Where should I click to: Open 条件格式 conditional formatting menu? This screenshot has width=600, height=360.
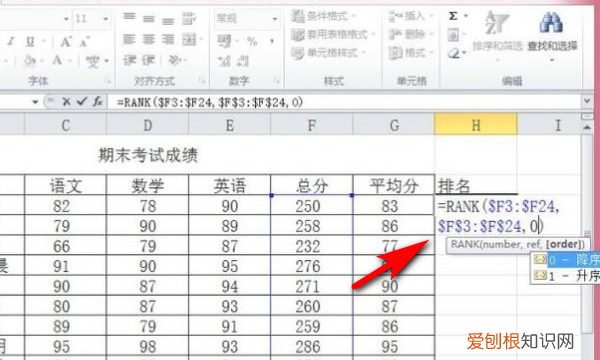click(324, 16)
